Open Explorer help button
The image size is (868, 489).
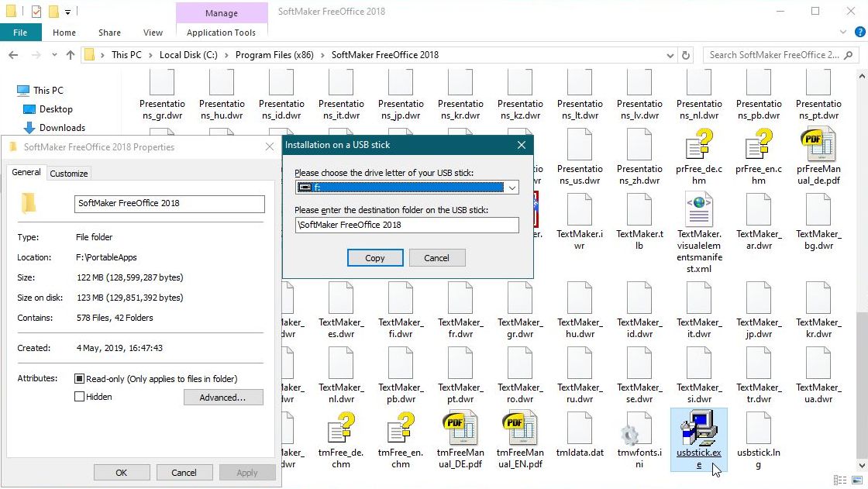[x=859, y=32]
